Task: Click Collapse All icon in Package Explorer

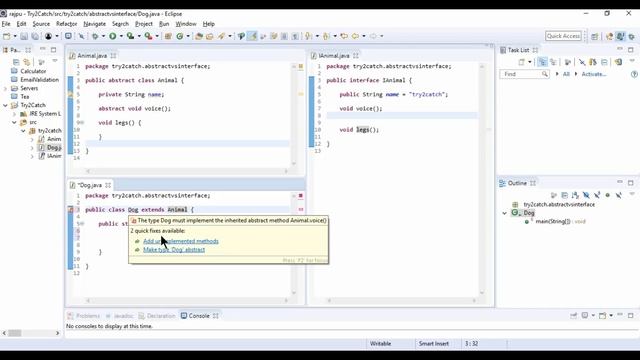Action: pyautogui.click(x=16, y=62)
